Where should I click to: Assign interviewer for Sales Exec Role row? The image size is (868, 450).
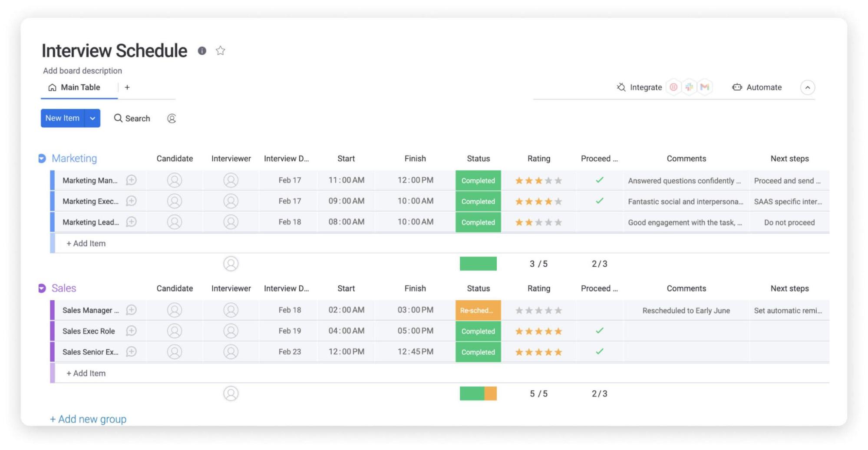click(231, 331)
